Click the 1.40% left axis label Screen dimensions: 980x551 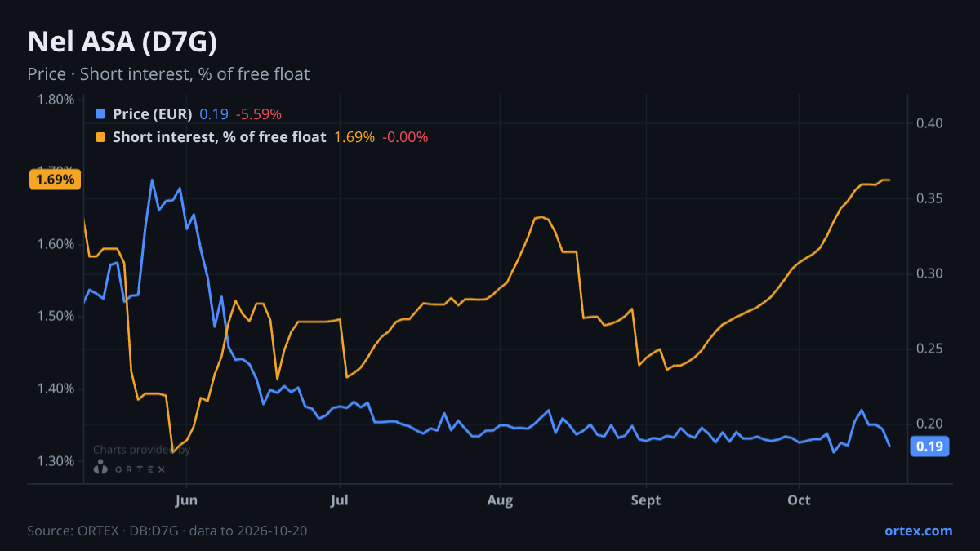[56, 389]
